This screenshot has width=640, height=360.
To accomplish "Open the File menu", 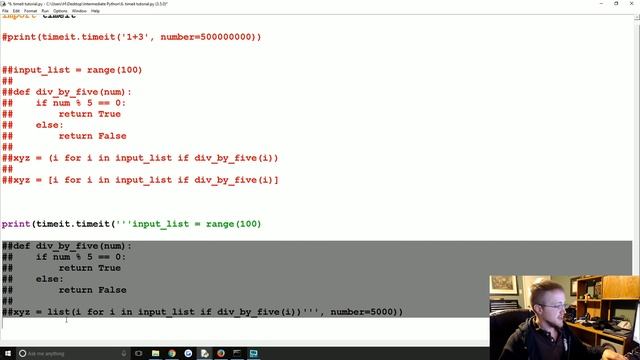I will pyautogui.click(x=5, y=11).
